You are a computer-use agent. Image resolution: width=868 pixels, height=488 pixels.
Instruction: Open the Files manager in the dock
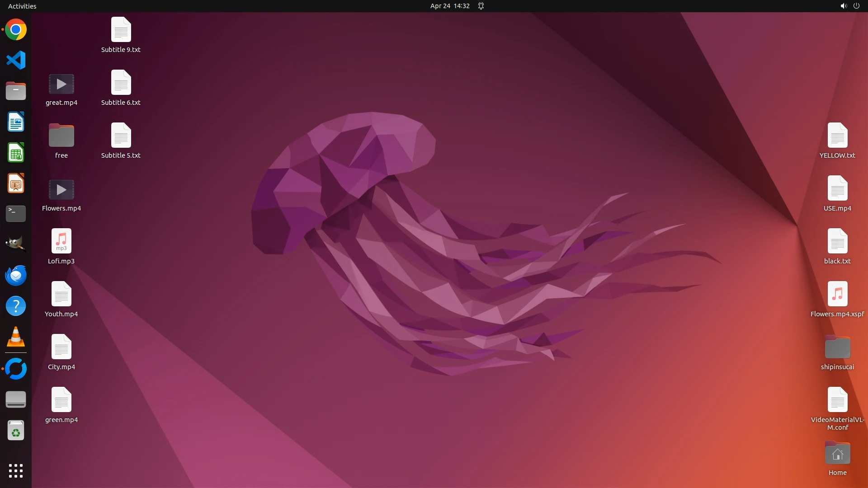pos(16,91)
